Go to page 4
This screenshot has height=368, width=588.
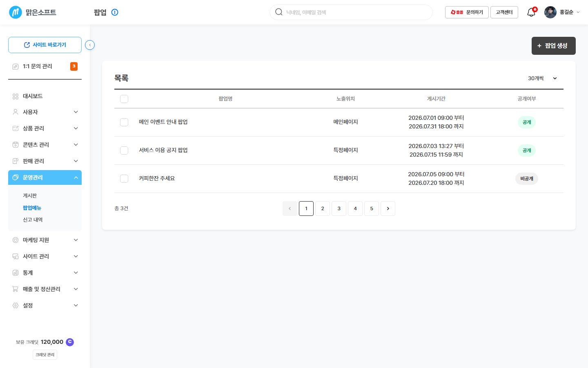[355, 209]
